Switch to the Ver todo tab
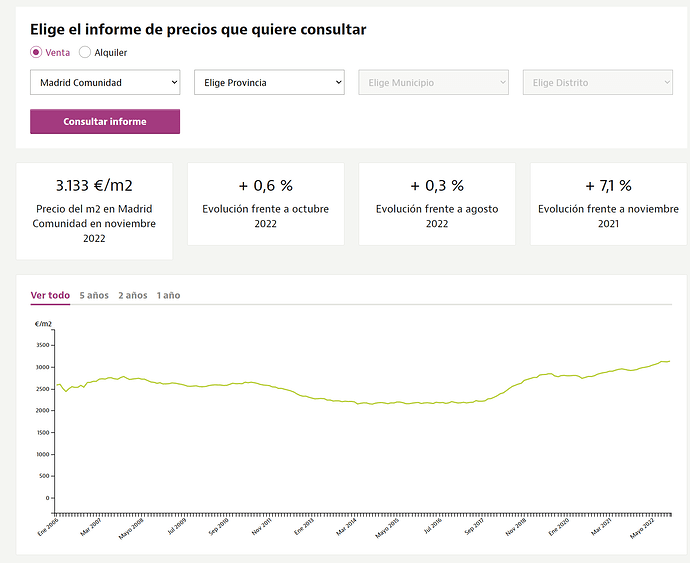 (x=50, y=295)
